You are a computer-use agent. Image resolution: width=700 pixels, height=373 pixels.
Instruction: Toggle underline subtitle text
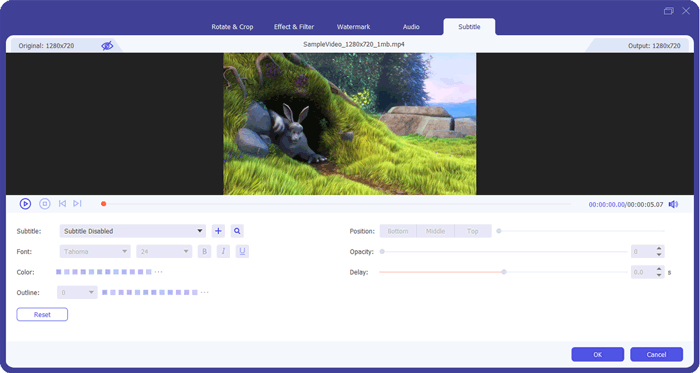[x=242, y=252]
